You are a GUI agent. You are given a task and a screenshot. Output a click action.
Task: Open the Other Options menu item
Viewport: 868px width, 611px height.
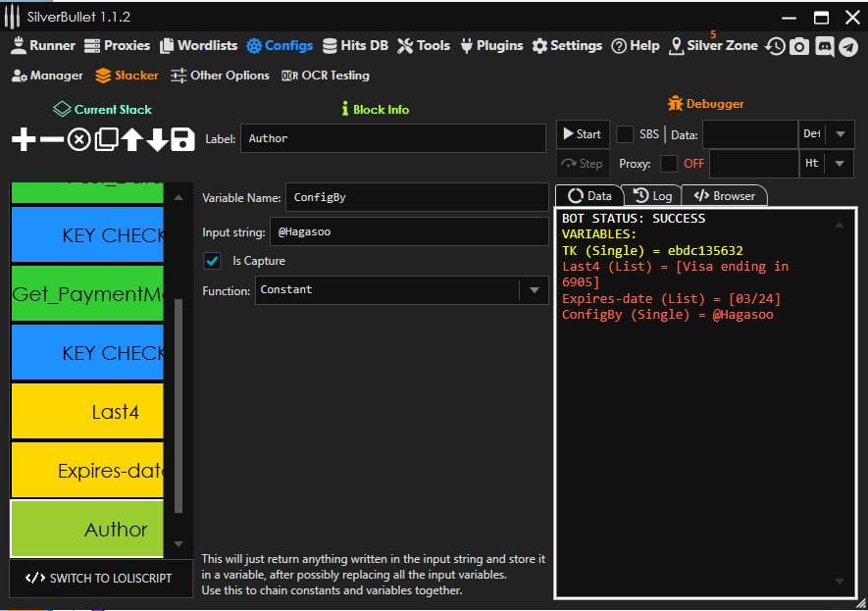tap(220, 76)
